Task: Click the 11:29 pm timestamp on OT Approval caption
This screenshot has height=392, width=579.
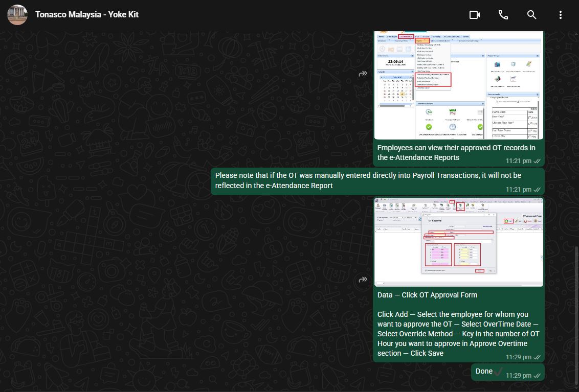Action: pos(519,357)
